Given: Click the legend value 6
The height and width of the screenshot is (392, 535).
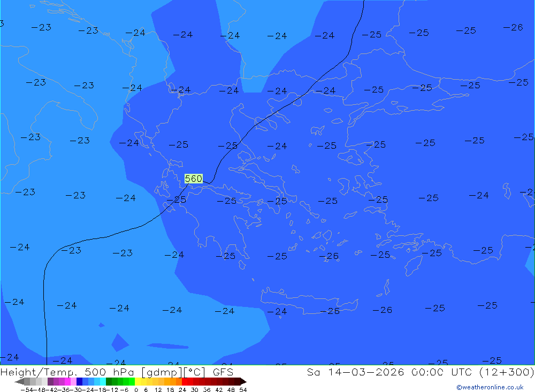Looking at the screenshot, I should coord(146,390).
